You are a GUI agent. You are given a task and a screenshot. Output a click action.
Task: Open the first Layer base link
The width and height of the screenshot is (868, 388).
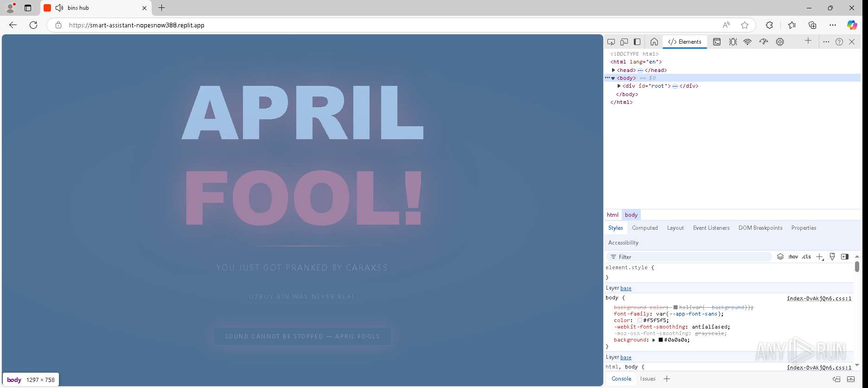[625, 288]
